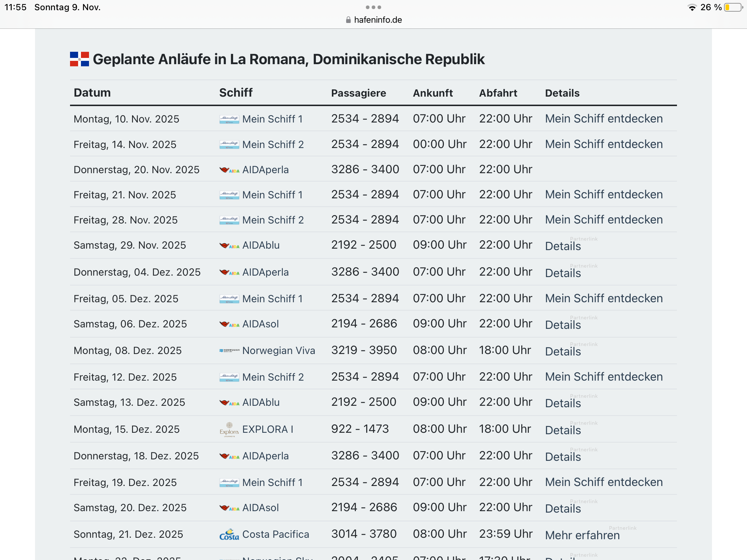Open the Costa Pacifica ship link

click(276, 534)
